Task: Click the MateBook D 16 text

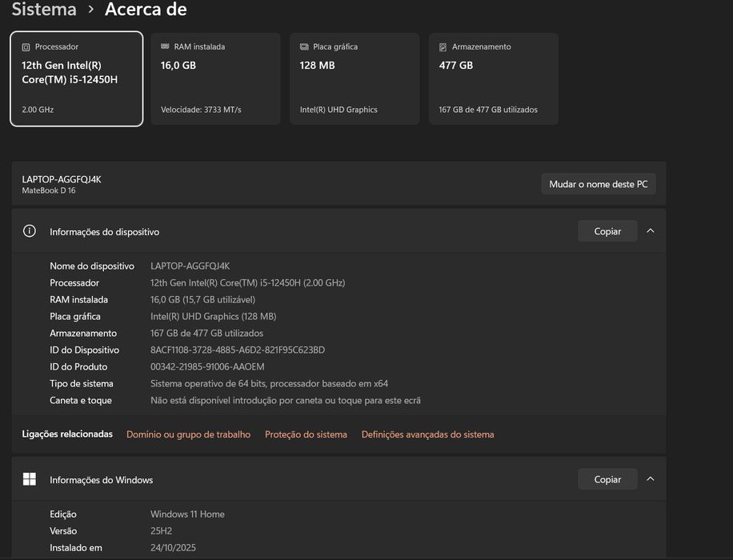Action: tap(49, 190)
